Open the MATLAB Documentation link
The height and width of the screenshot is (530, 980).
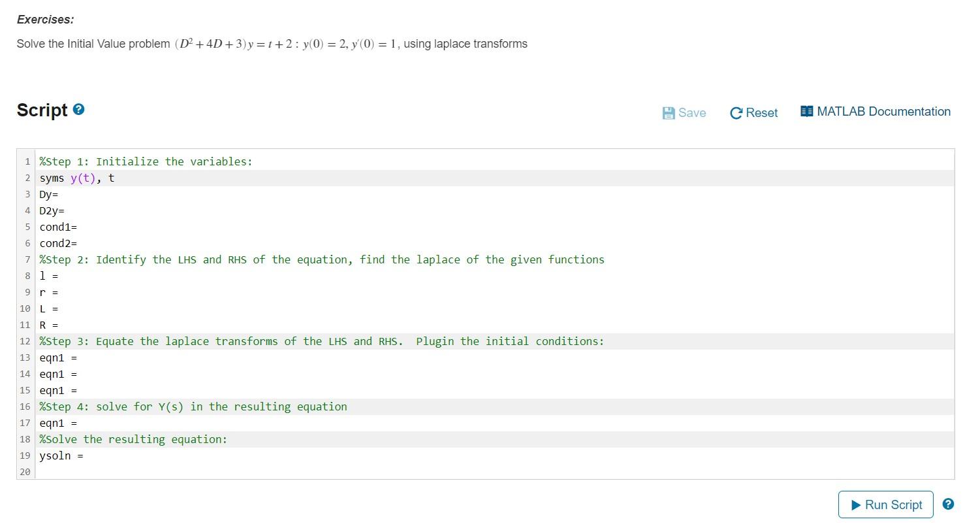[883, 111]
